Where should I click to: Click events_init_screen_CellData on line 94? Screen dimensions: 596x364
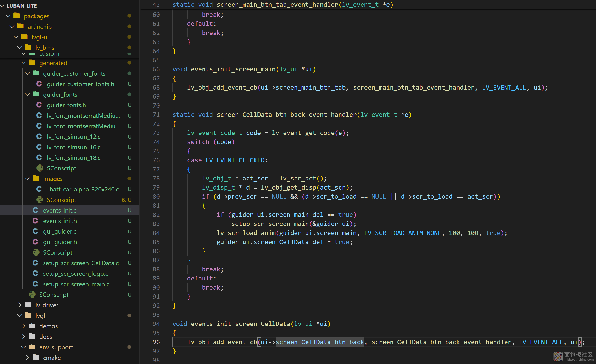coord(240,324)
